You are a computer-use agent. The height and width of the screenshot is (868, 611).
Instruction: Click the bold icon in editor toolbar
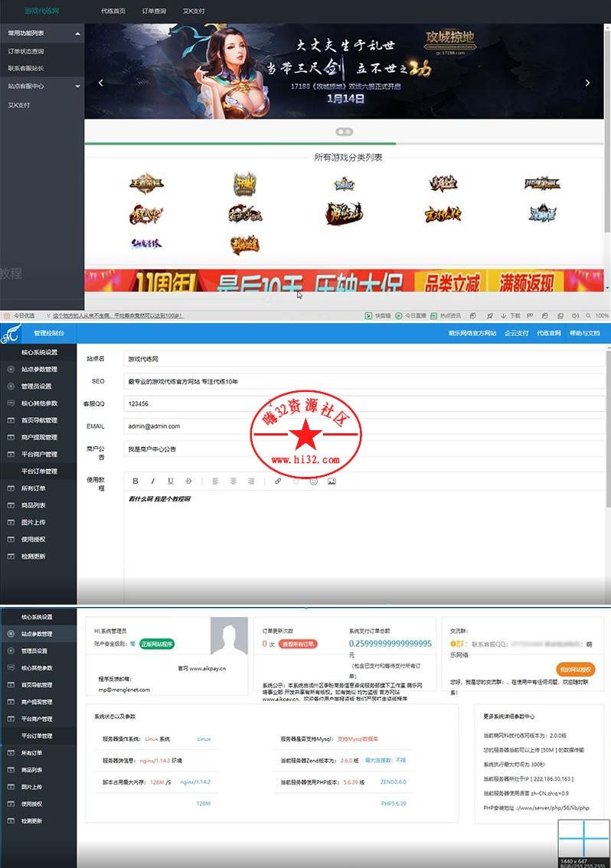[136, 481]
